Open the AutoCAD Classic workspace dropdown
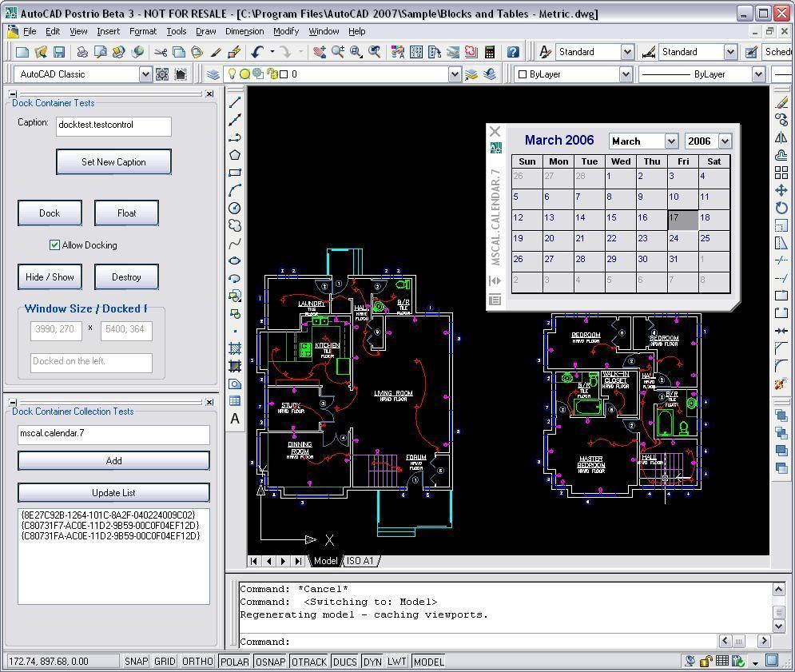 (x=145, y=74)
